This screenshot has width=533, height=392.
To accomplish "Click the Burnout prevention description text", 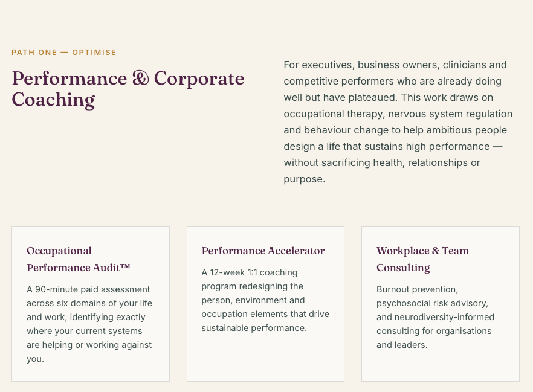I will point(435,317).
